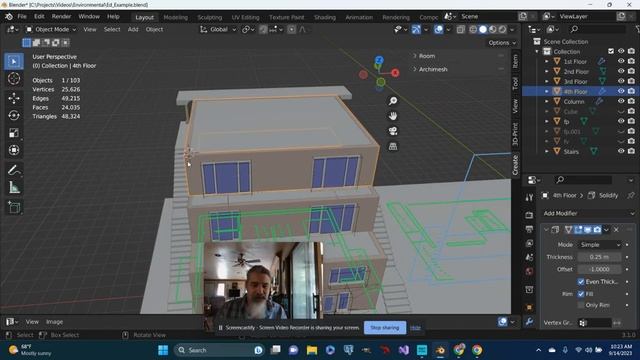
Task: Open the viewport Add menu
Action: (133, 29)
